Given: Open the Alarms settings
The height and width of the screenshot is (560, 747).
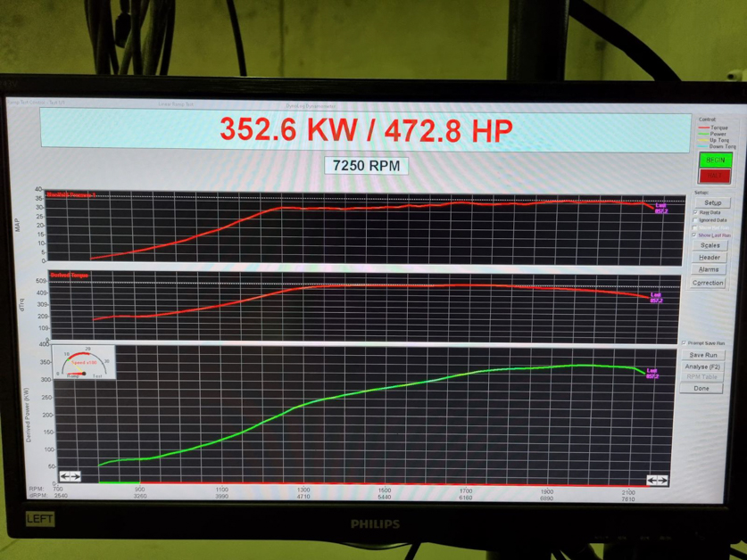Looking at the screenshot, I should [x=710, y=269].
